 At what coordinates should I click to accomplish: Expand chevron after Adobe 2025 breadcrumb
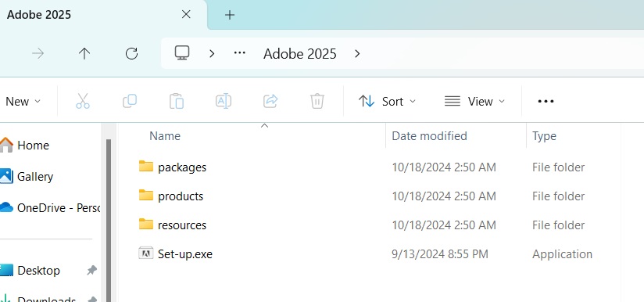point(357,53)
